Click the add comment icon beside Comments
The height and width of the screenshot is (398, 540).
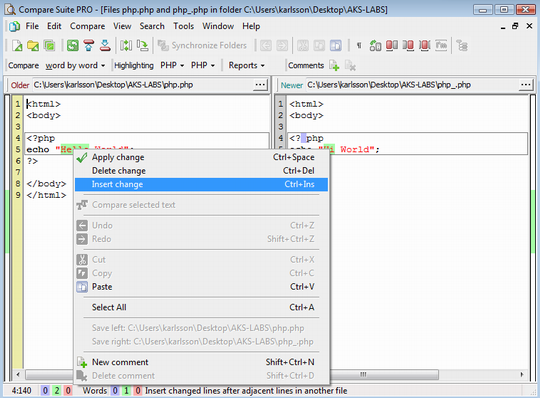click(334, 65)
